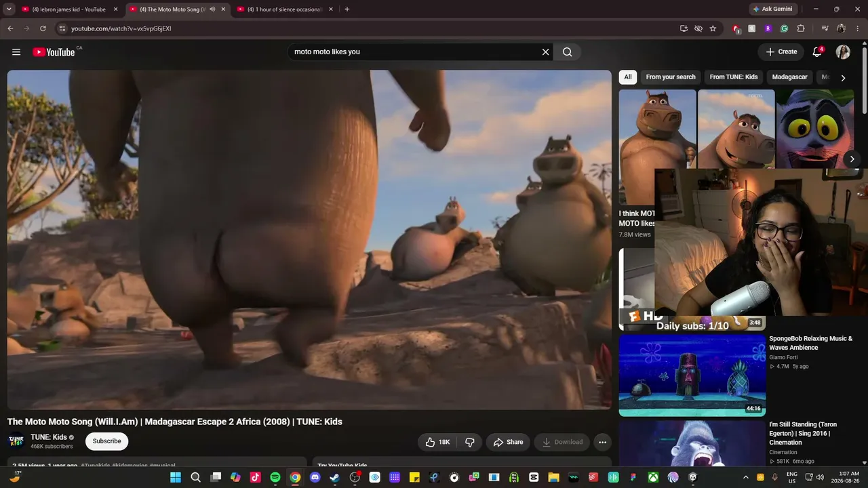868x488 pixels.
Task: Open the system clock and date
Action: (844, 477)
